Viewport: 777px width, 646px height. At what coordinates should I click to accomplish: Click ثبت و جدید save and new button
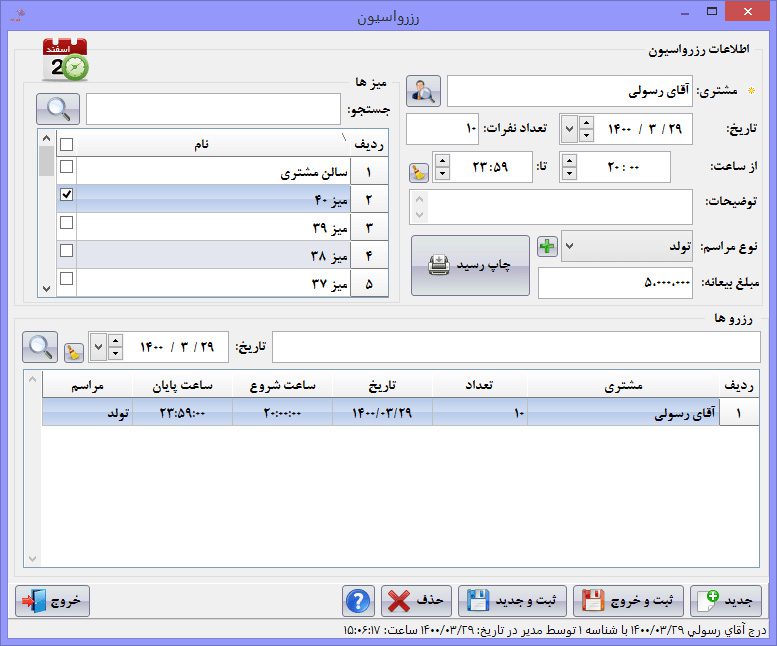pos(512,601)
